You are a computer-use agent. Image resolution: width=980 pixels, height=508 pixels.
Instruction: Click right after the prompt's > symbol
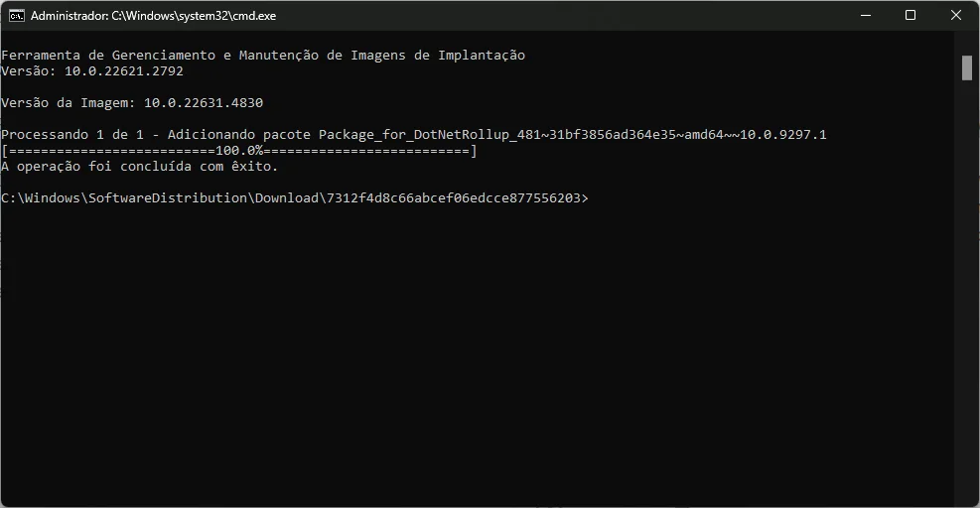(593, 198)
